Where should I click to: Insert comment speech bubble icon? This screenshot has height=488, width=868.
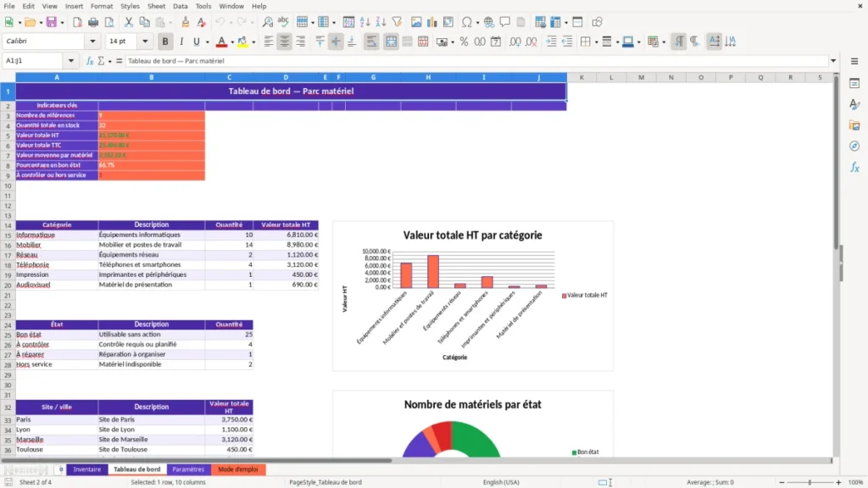[x=505, y=22]
